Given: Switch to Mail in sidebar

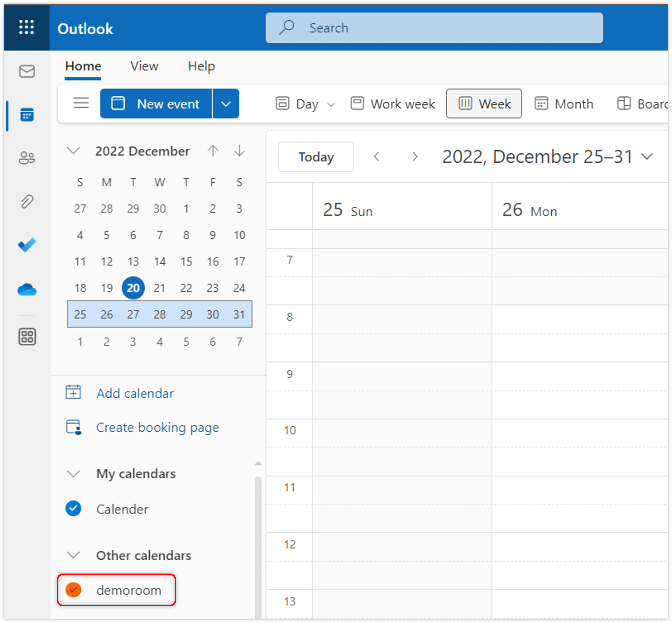Looking at the screenshot, I should pos(27,71).
